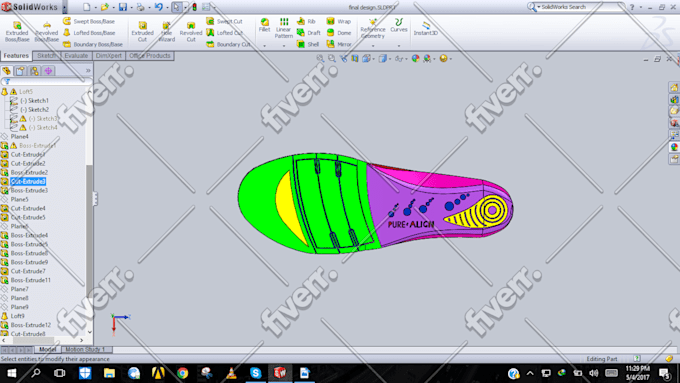Open Skype from the Windows taskbar

(x=255, y=373)
